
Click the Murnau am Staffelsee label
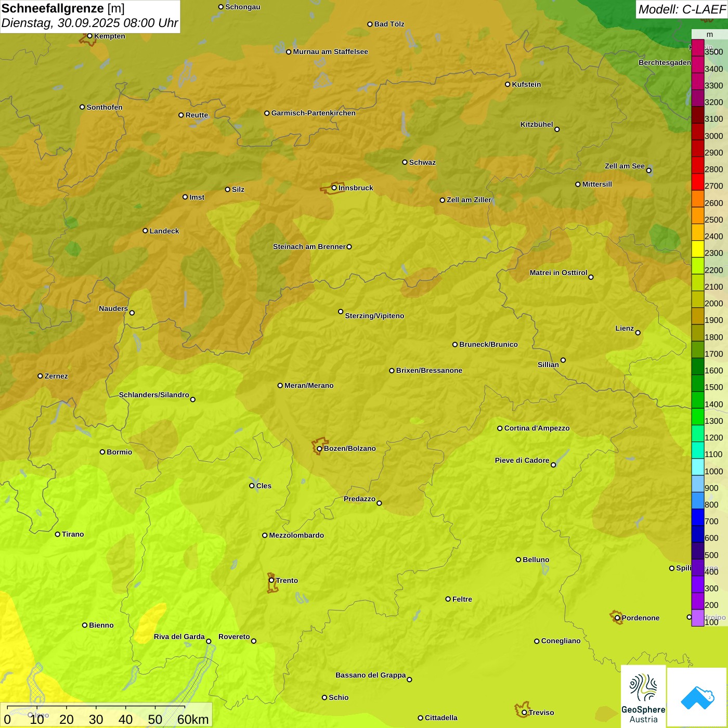point(330,51)
